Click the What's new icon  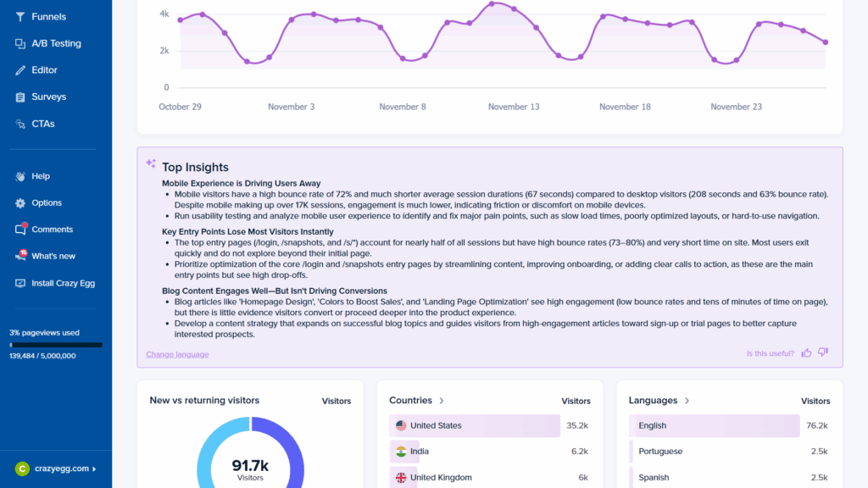[20, 256]
